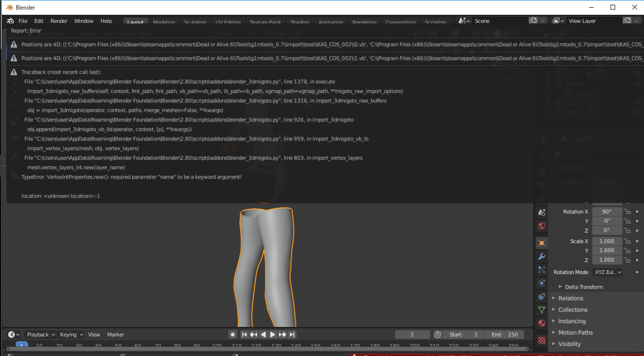Click the current frame number field
The image size is (644, 356).
tap(412, 335)
